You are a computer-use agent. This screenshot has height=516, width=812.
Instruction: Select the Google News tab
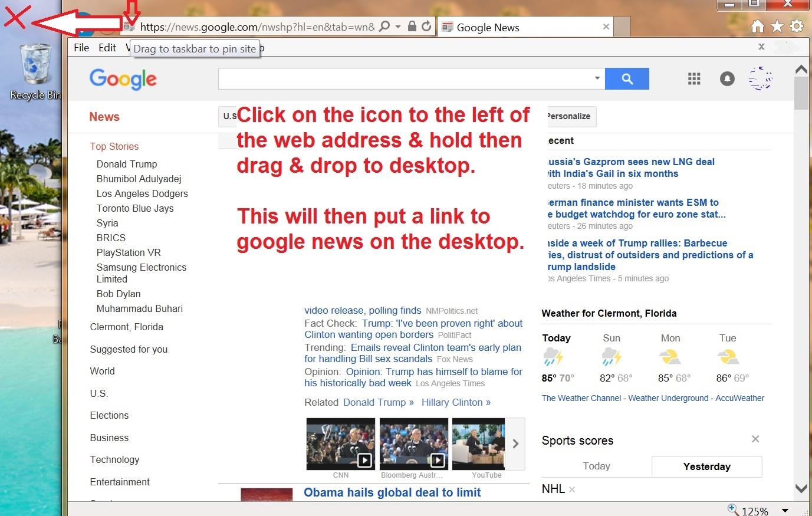(x=525, y=27)
